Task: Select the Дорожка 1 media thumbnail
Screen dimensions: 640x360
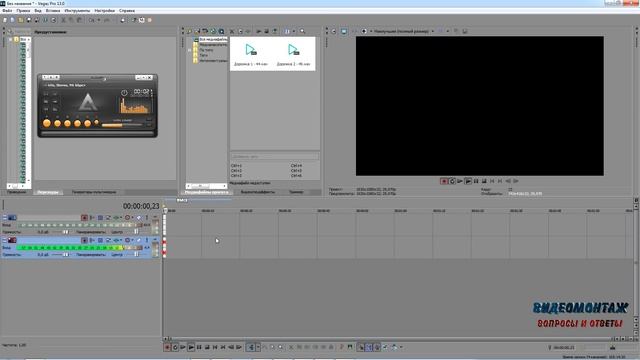Action: tap(251, 55)
